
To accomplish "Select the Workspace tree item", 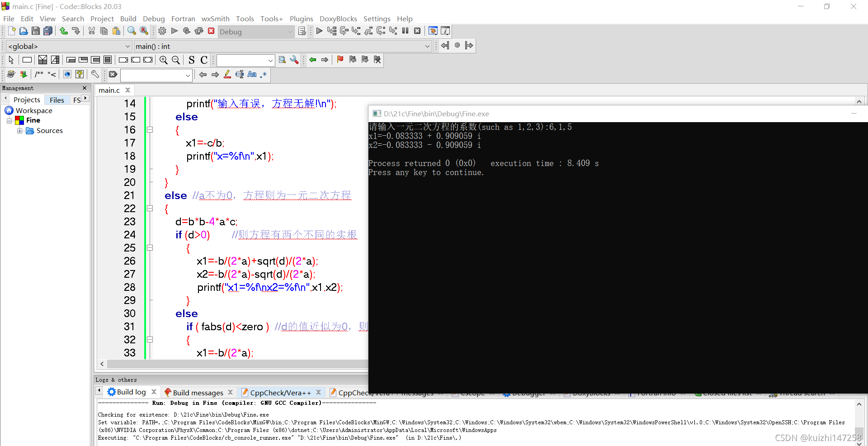I will point(34,110).
